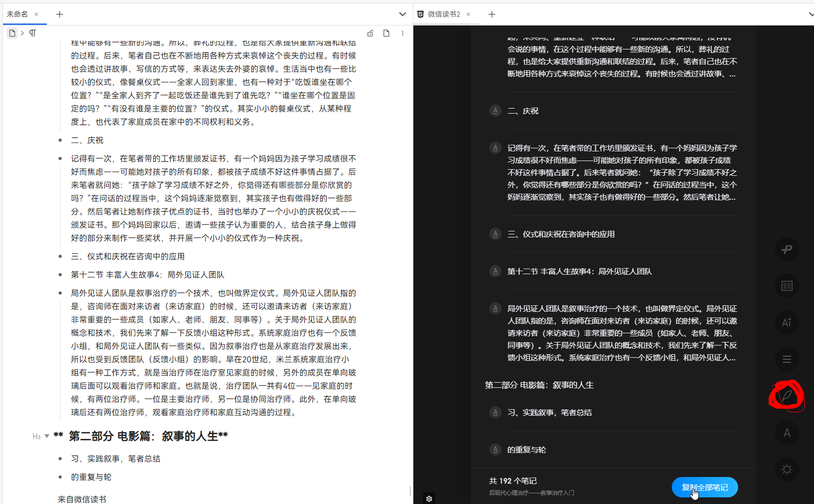Click the topmost sidebar logo icon in reader
This screenshot has width=814, height=504.
tap(786, 249)
